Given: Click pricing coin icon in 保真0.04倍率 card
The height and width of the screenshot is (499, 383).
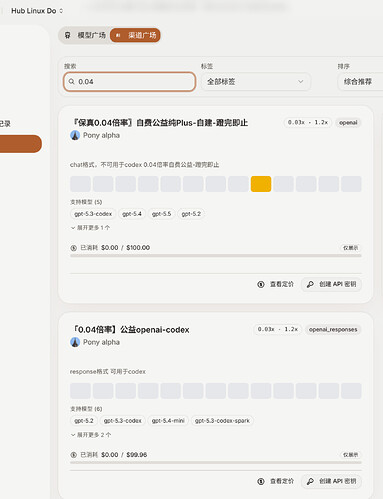Looking at the screenshot, I should (261, 284).
